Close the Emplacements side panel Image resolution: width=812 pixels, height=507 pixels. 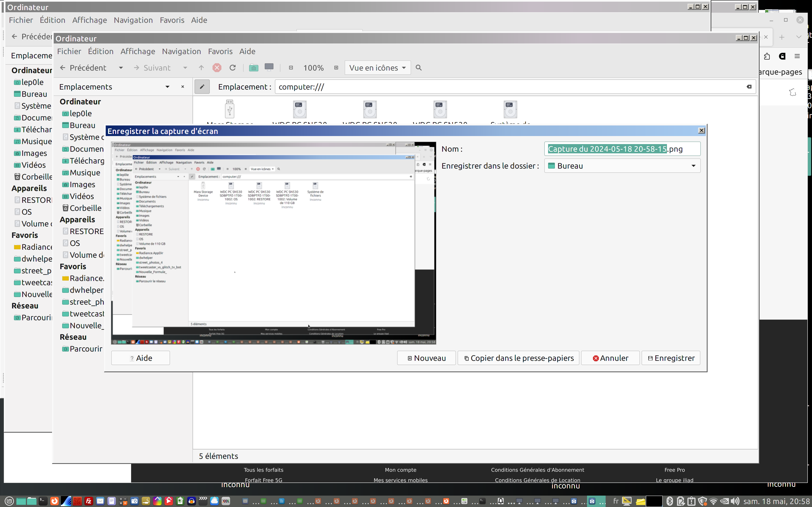pos(182,87)
